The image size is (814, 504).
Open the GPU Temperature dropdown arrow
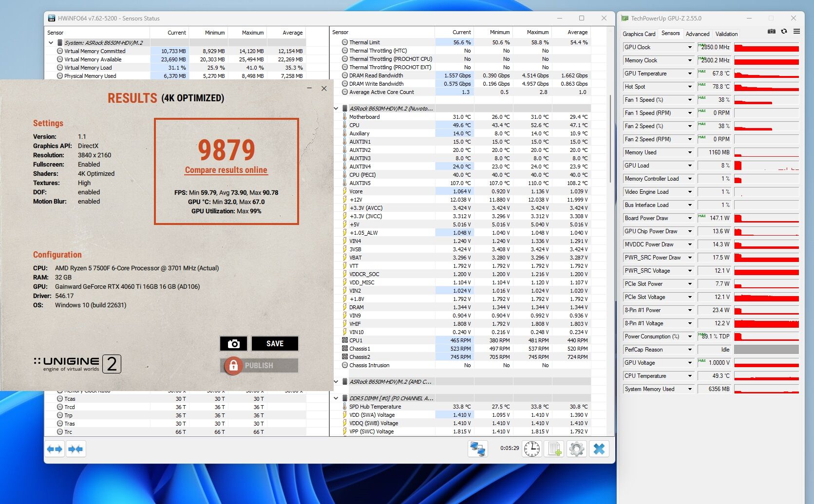tap(690, 74)
